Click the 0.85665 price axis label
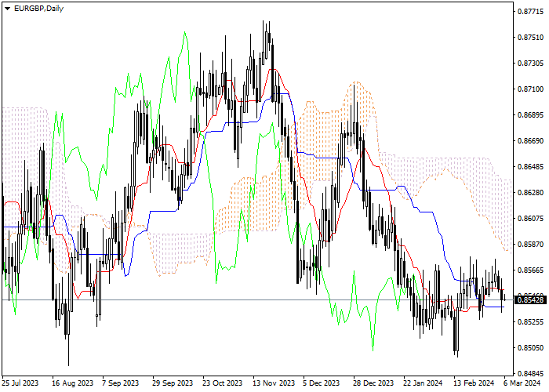 [x=530, y=270]
